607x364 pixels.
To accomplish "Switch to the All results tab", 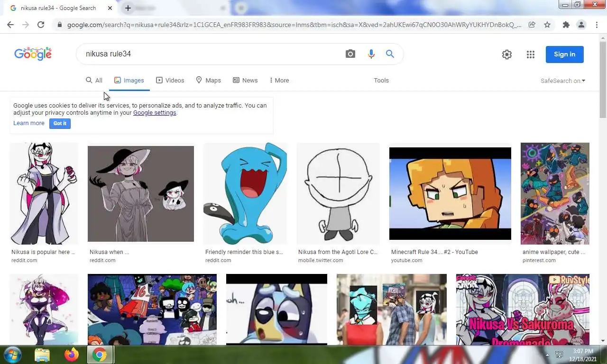I will tap(94, 80).
